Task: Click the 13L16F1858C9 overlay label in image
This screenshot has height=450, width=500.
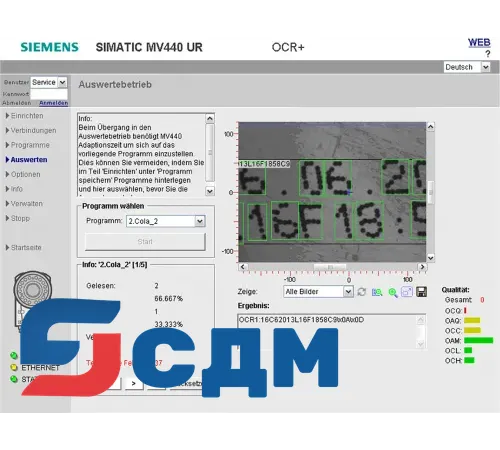Action: (265, 164)
